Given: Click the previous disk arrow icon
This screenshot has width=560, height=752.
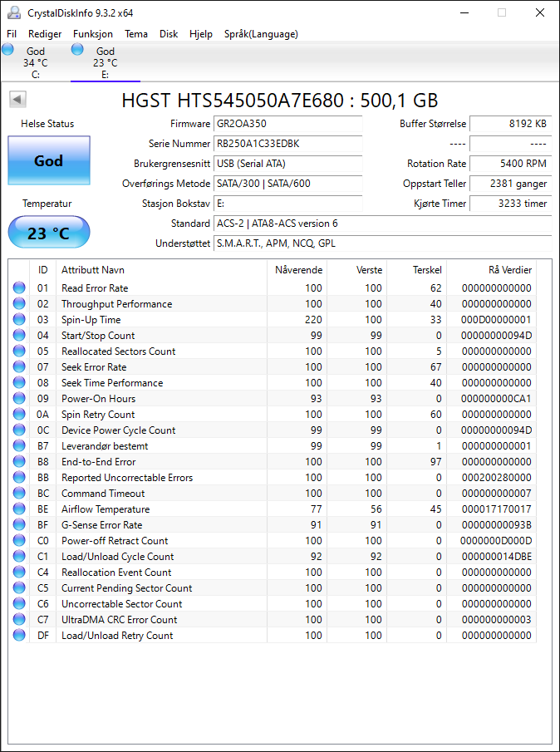Looking at the screenshot, I should pyautogui.click(x=17, y=100).
